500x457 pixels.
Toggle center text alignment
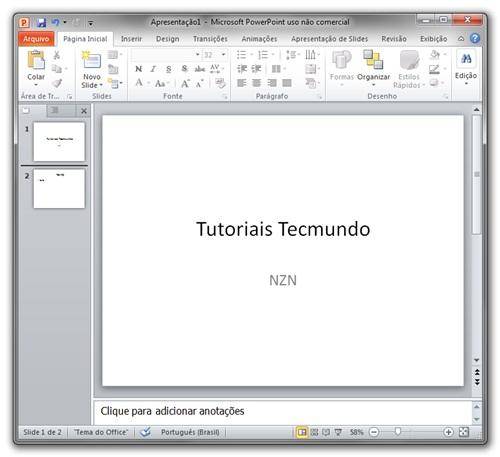256,83
